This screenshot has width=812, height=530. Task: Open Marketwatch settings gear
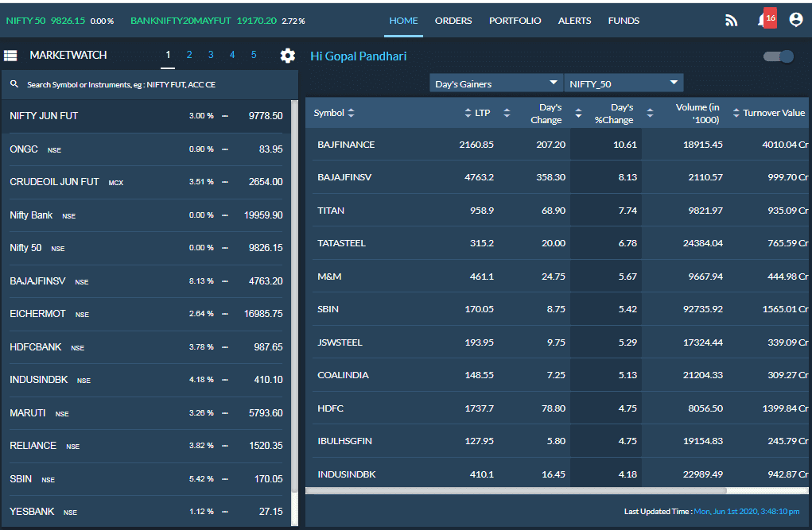pos(287,56)
